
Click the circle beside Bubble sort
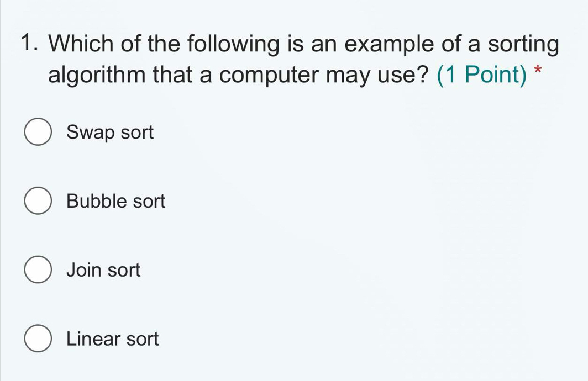[x=38, y=200]
